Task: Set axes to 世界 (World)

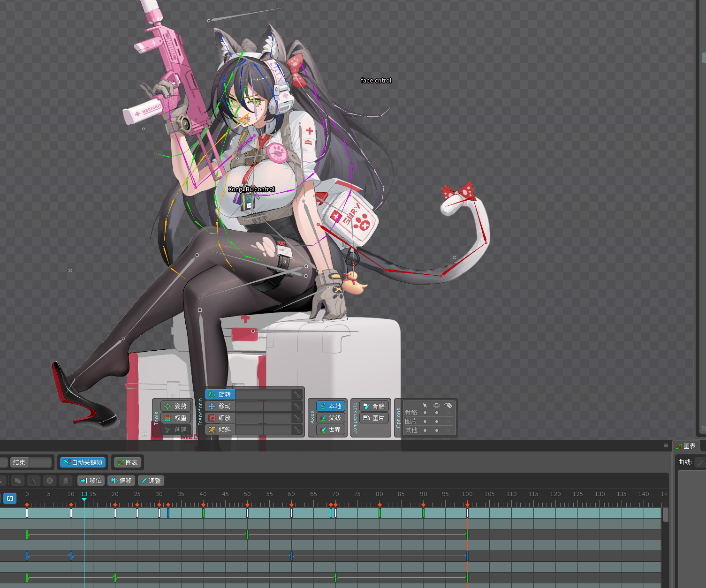Action: (331, 430)
